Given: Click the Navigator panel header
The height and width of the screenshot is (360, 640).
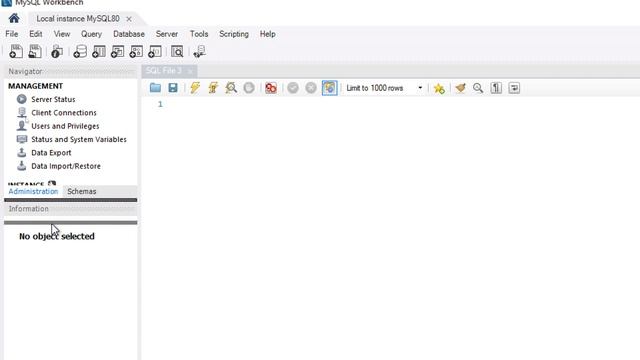Looking at the screenshot, I should (x=70, y=71).
